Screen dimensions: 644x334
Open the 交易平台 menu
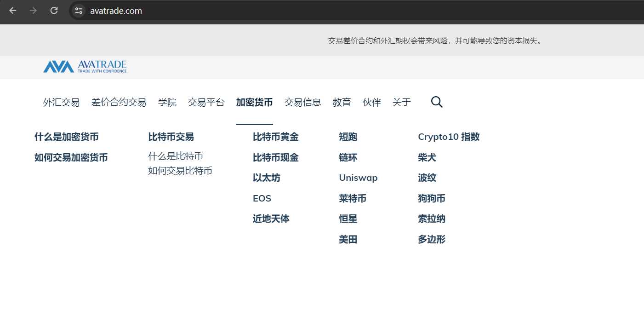(x=206, y=102)
